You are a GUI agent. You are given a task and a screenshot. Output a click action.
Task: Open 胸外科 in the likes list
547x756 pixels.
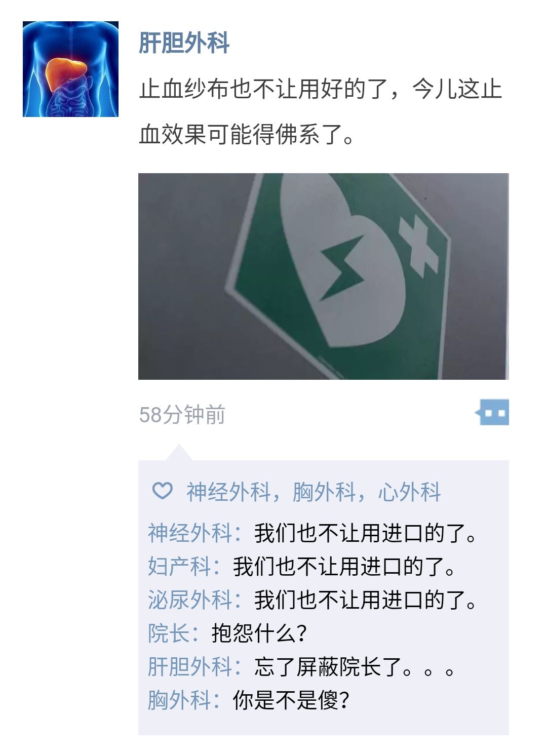pos(324,492)
